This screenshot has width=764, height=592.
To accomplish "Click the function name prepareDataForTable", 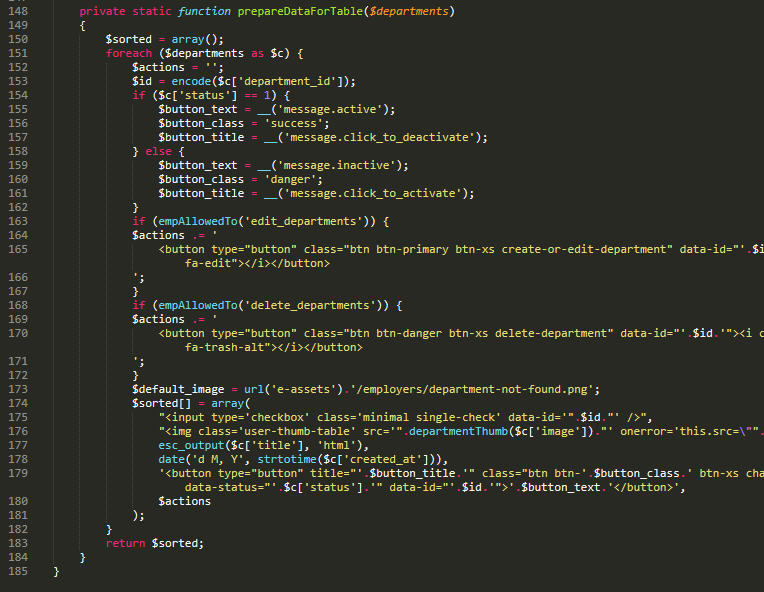I will [300, 11].
